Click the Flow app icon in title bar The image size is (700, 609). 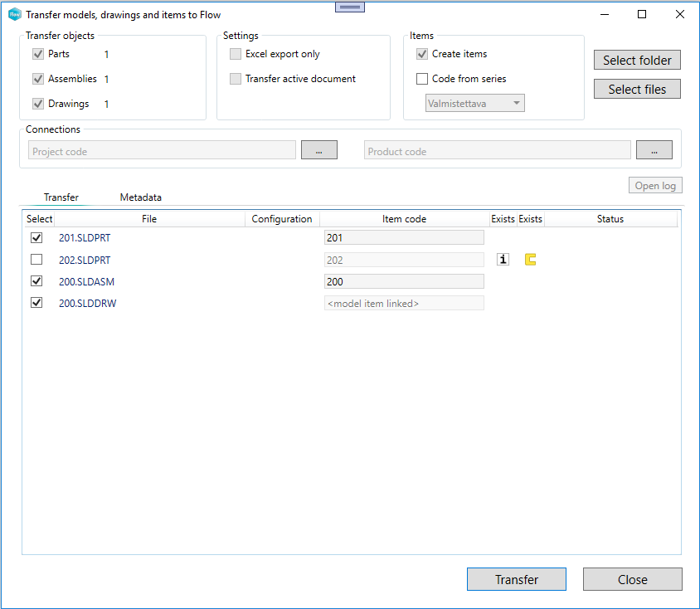14,15
